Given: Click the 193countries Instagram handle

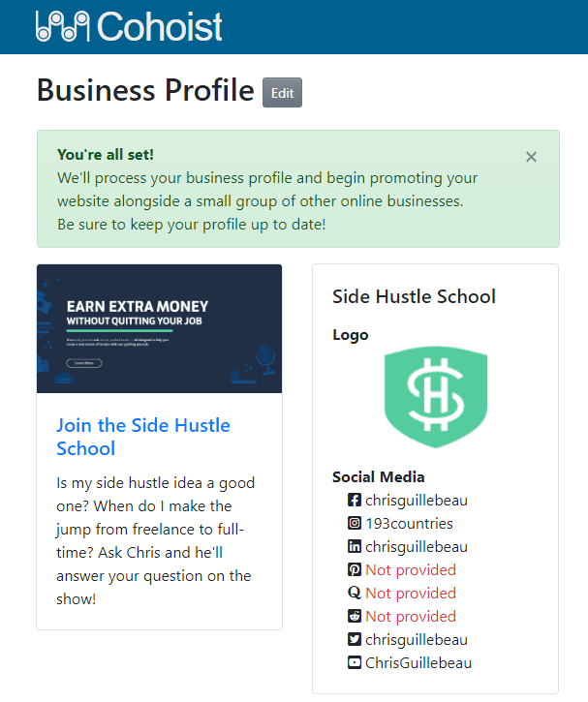Looking at the screenshot, I should click(x=410, y=524).
